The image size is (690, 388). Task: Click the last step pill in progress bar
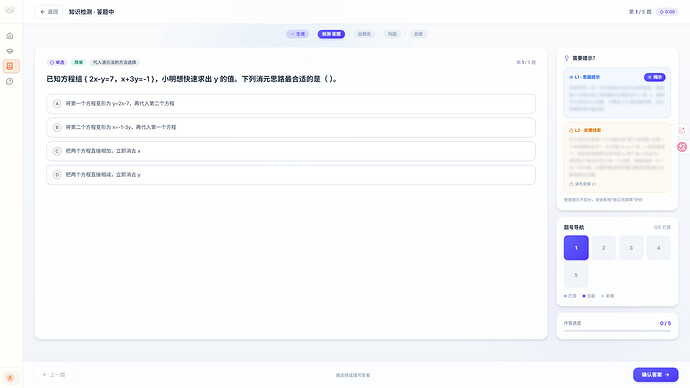418,34
